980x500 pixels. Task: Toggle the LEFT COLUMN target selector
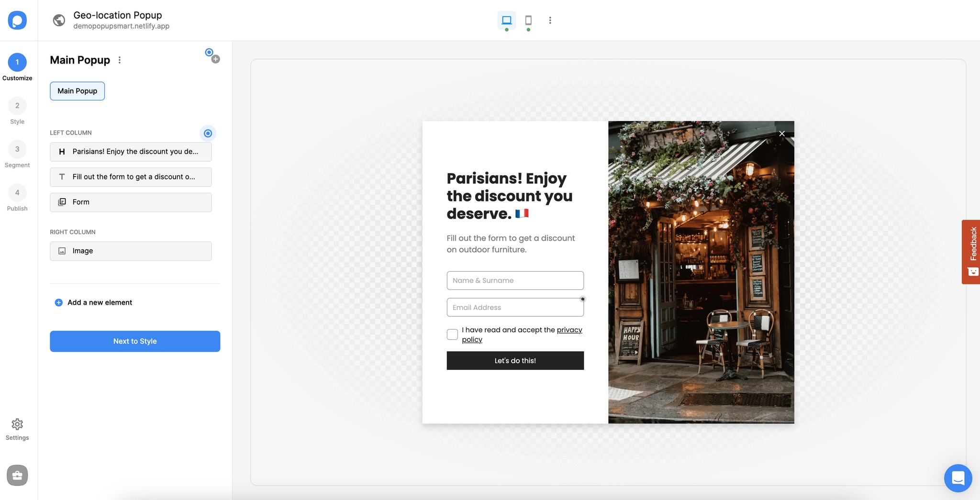click(208, 133)
